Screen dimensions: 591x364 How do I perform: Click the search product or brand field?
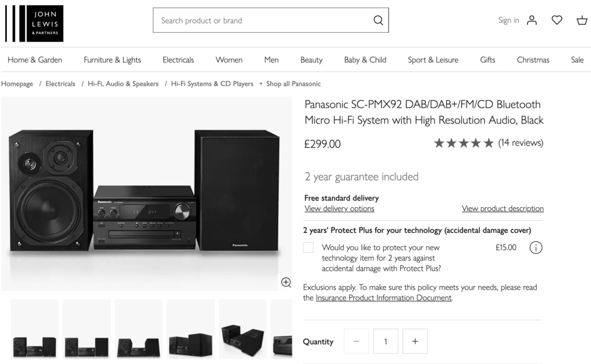click(263, 20)
